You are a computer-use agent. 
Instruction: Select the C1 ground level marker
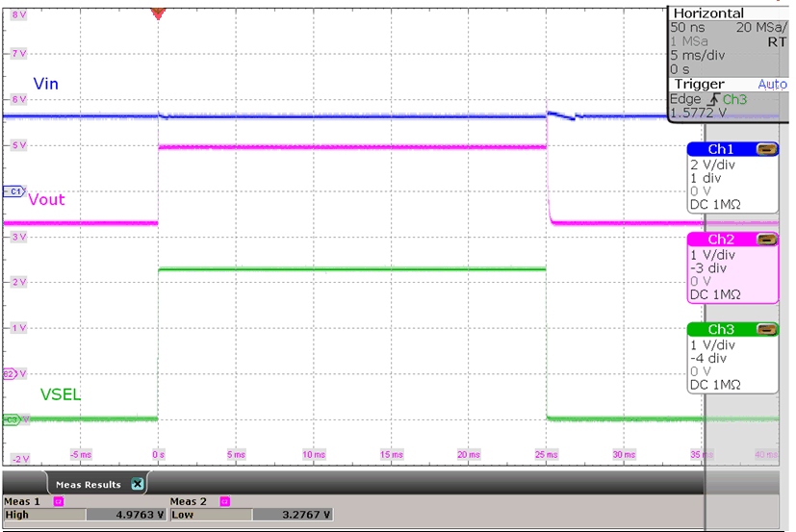click(x=13, y=191)
